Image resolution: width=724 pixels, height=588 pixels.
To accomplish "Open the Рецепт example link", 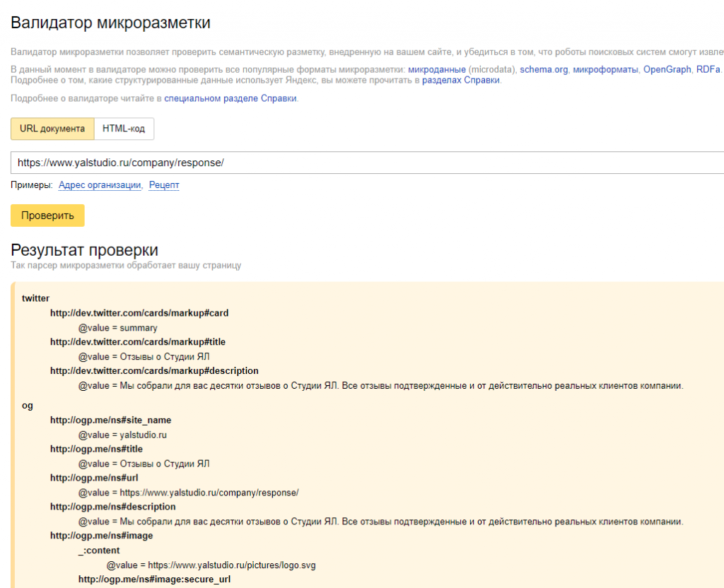I will point(164,185).
